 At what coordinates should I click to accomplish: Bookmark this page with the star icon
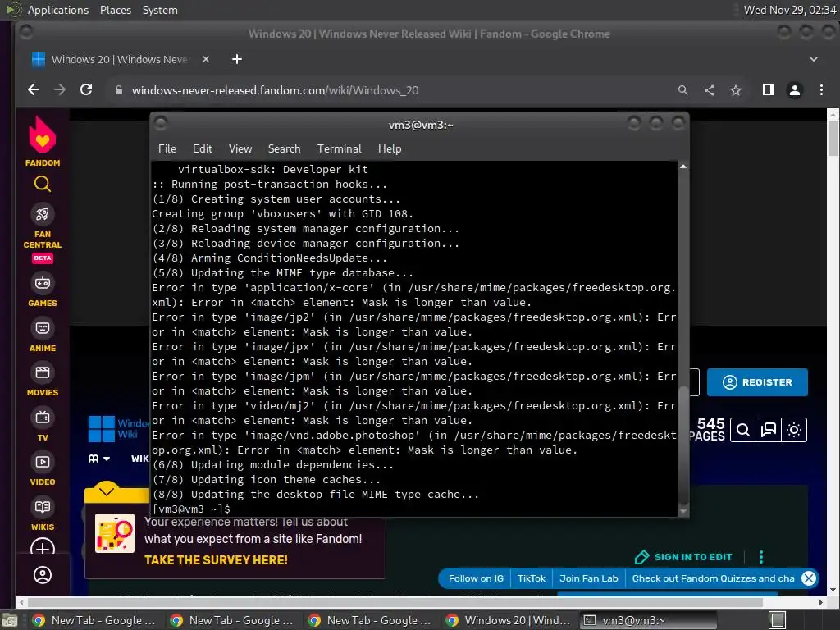[736, 90]
